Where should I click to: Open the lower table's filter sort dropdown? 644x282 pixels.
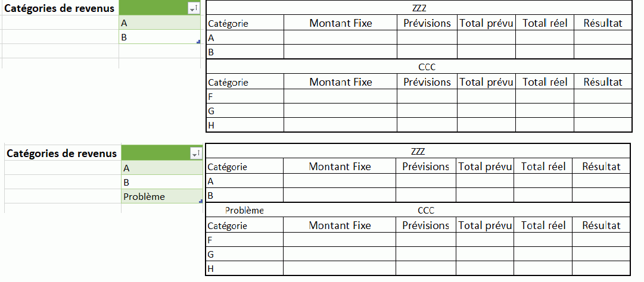tap(197, 153)
